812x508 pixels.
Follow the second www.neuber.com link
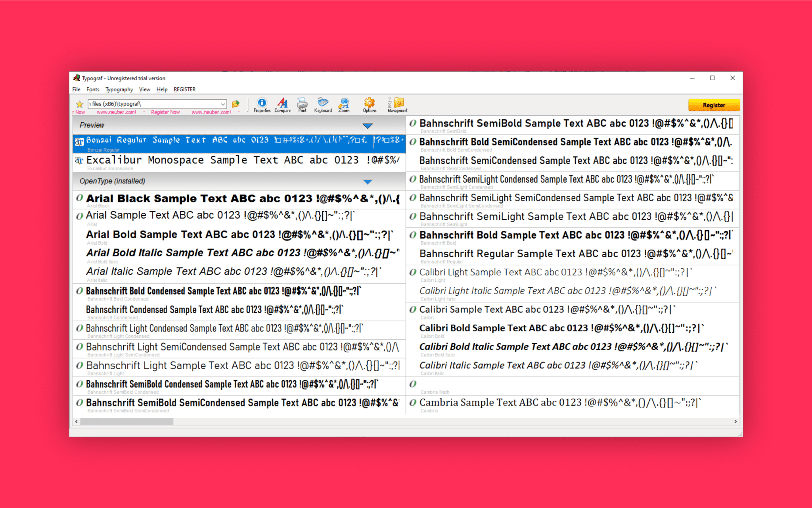(211, 112)
